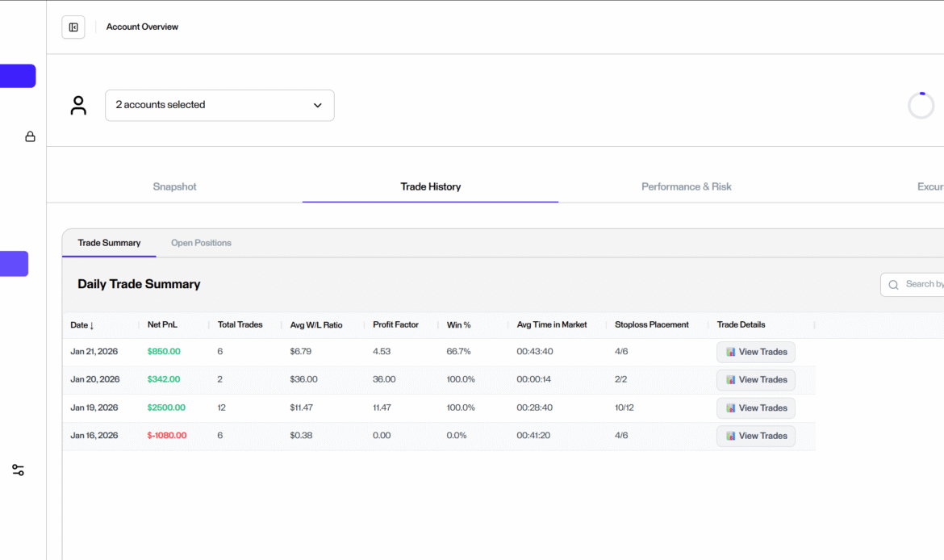
Task: Switch to the Snapshot tab
Action: [174, 186]
